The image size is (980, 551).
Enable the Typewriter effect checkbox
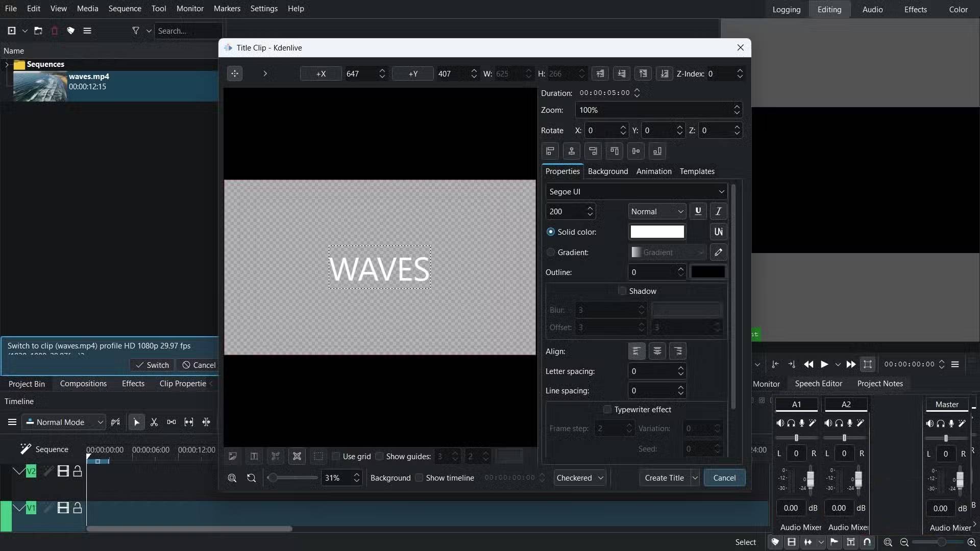[x=607, y=409]
